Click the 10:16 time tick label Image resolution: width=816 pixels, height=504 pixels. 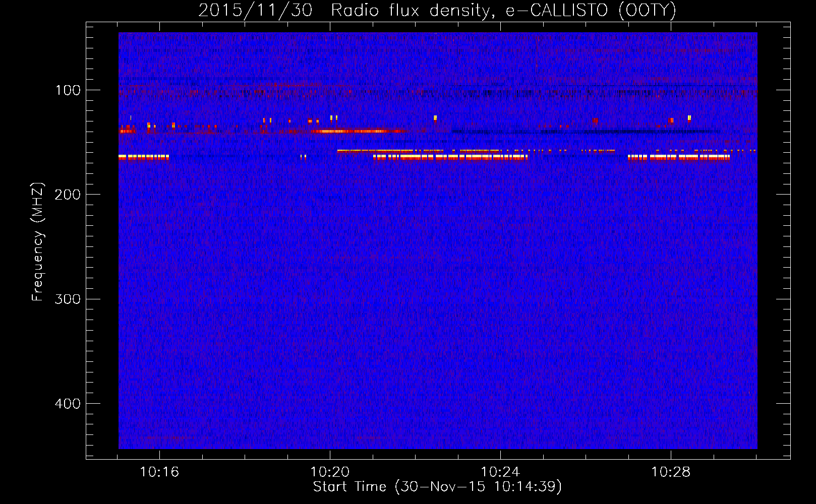click(159, 472)
